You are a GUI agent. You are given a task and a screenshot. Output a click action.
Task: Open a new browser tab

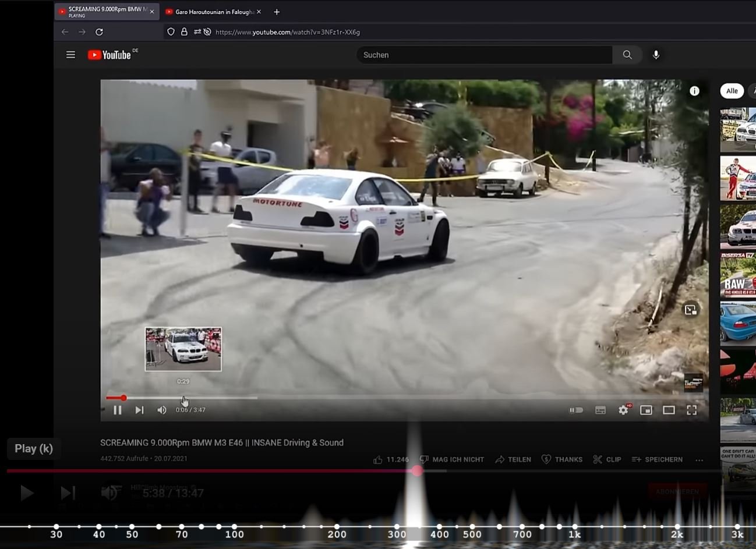(277, 12)
